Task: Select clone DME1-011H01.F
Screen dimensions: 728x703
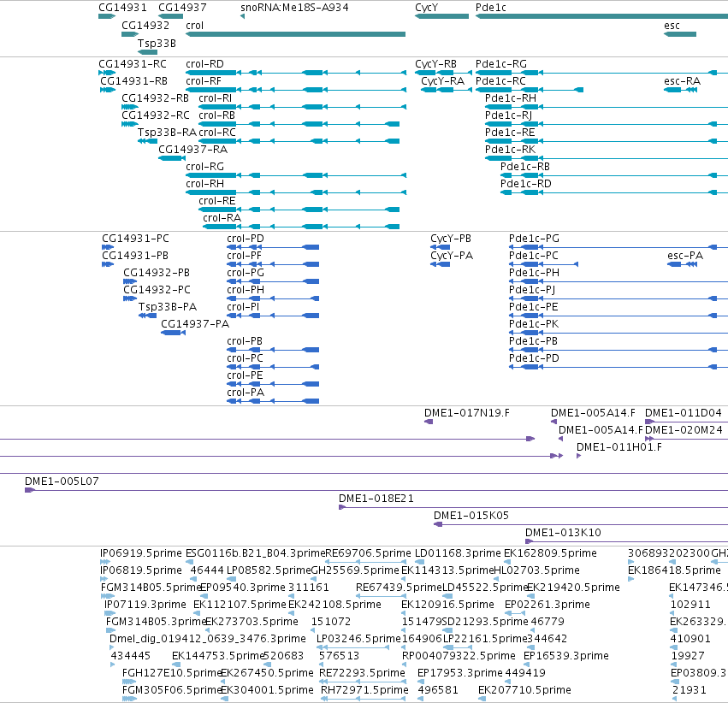Action: pos(619,446)
